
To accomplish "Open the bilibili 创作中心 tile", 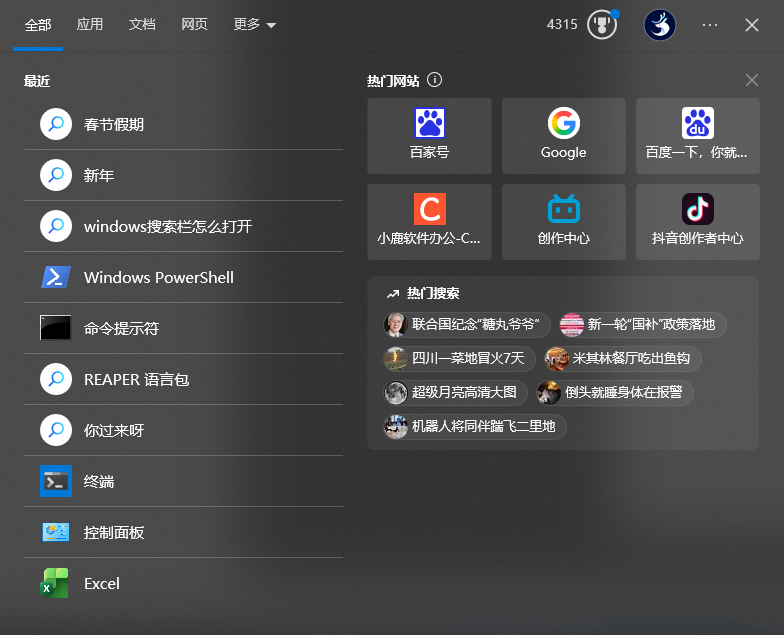I will [564, 222].
